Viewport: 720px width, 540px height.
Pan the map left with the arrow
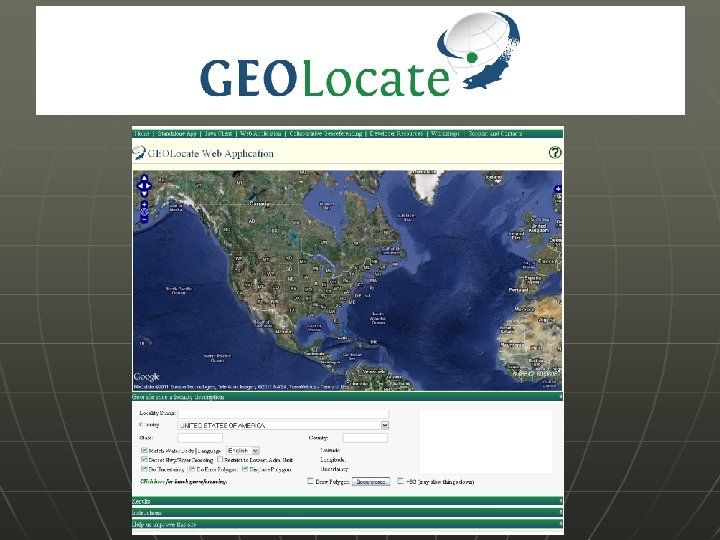(x=140, y=186)
